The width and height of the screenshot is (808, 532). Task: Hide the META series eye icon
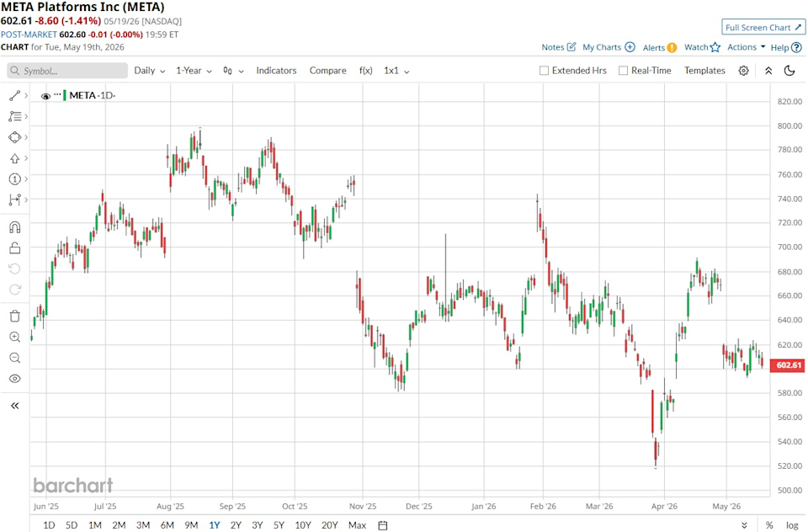pos(45,96)
